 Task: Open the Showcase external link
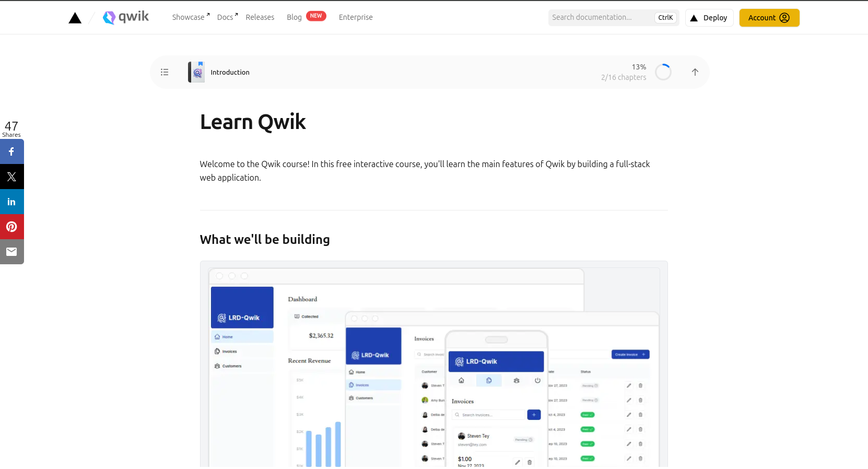[x=191, y=17]
